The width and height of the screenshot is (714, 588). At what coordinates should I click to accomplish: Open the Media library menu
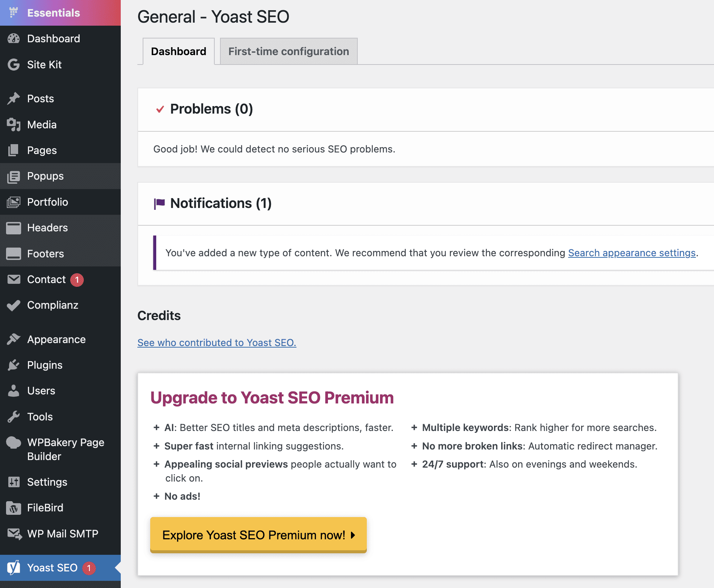tap(60, 125)
